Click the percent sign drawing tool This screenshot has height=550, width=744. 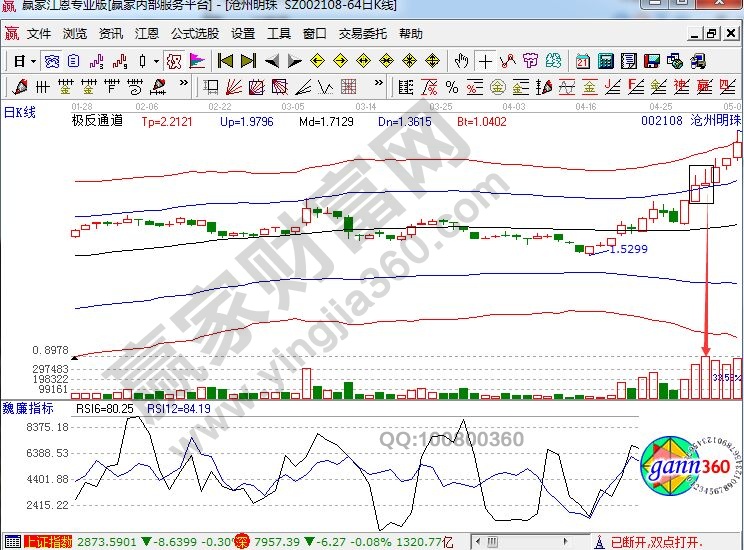click(452, 86)
